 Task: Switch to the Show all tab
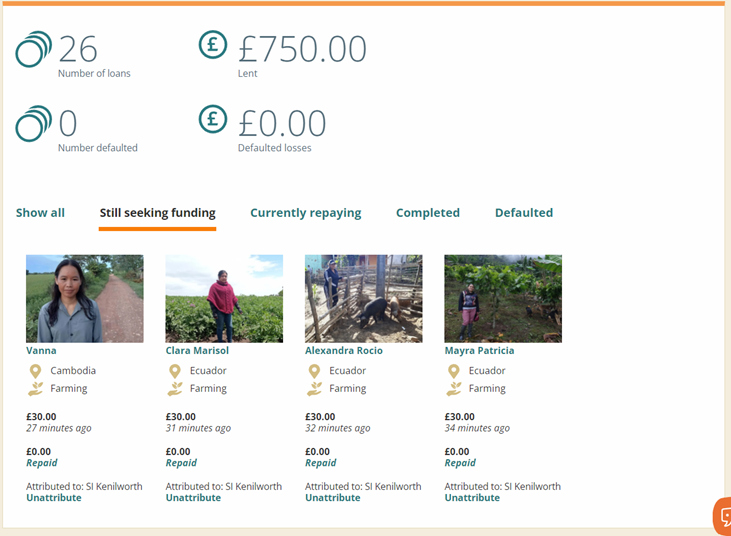tap(40, 213)
